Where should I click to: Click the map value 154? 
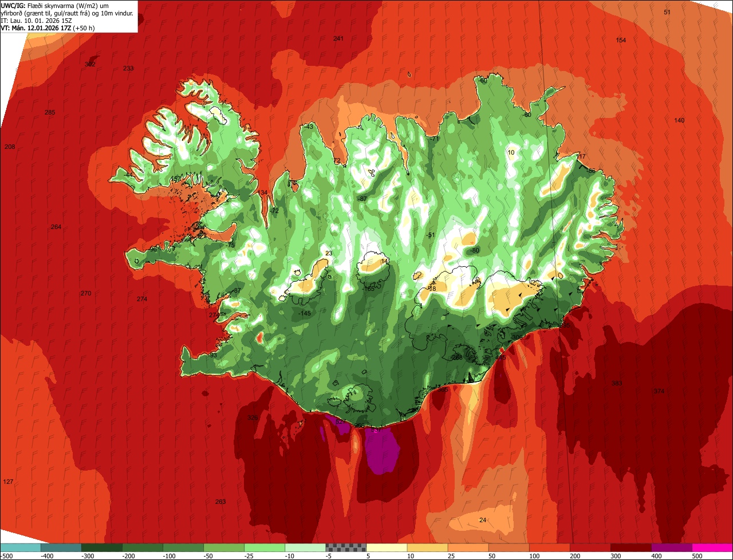pos(621,40)
